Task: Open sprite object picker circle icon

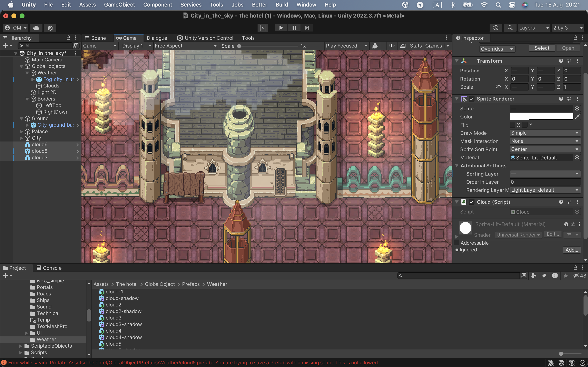Action: (577, 108)
